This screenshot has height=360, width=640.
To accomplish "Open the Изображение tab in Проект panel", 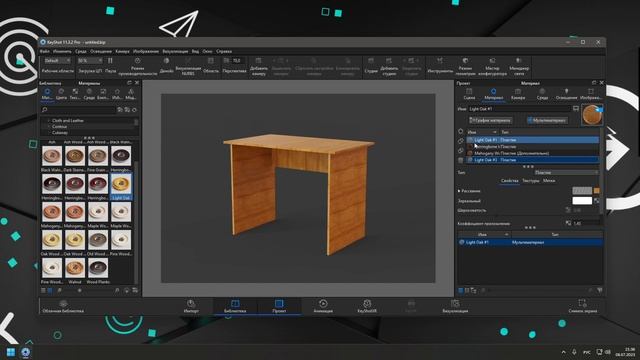I will coord(590,94).
